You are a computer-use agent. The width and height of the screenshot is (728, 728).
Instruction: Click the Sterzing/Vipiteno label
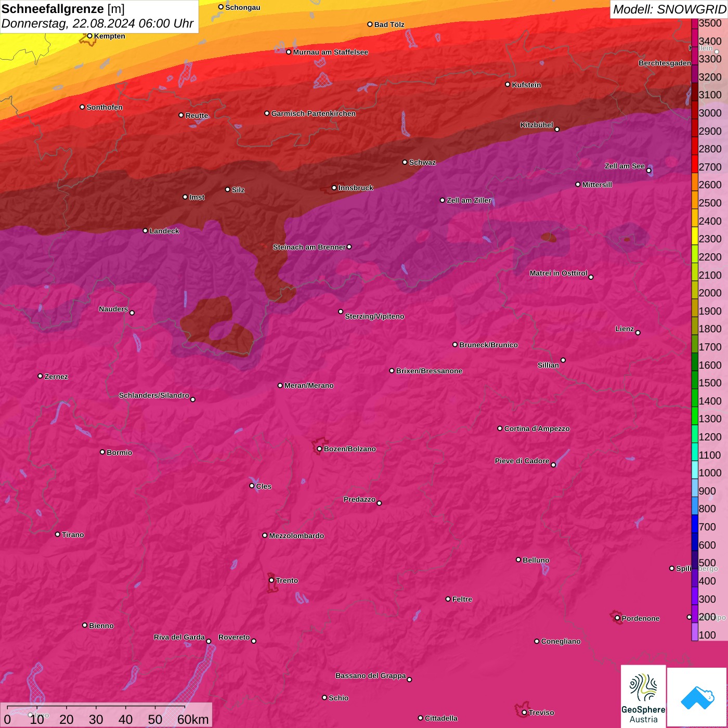click(x=374, y=316)
